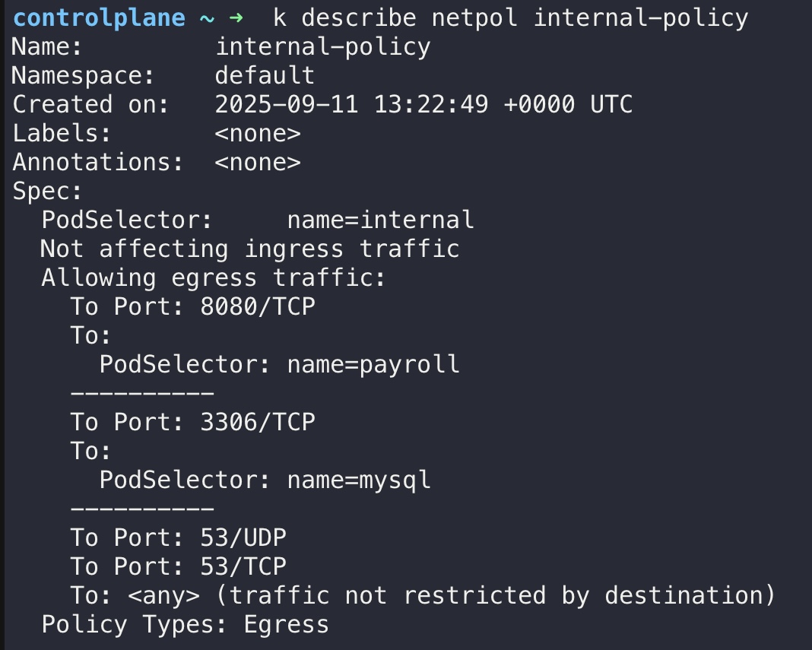Viewport: 812px width, 650px height.
Task: Click the controlplane hostname in prompt
Action: point(99,19)
